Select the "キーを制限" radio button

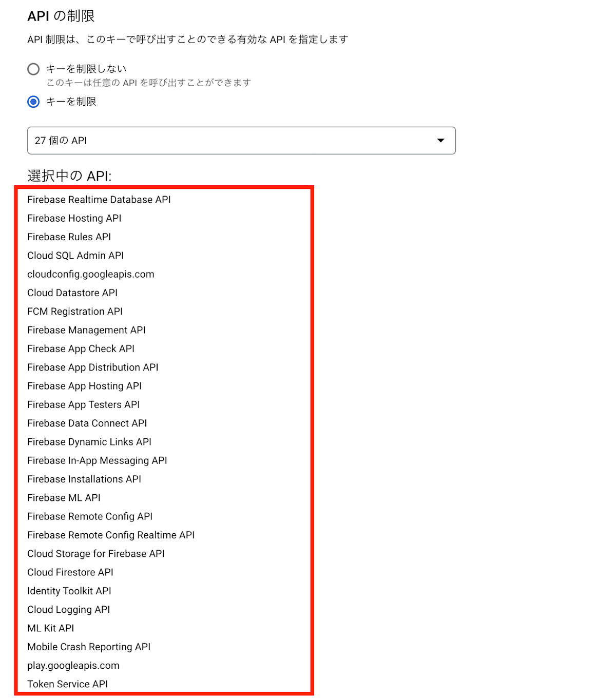click(33, 102)
